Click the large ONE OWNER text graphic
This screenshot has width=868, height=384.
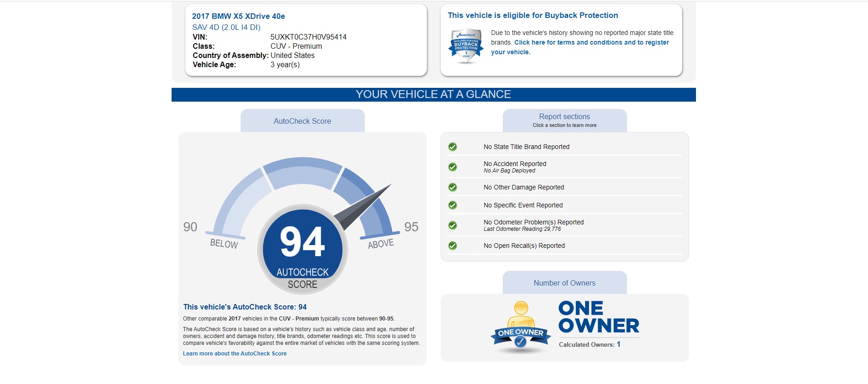pos(598,317)
